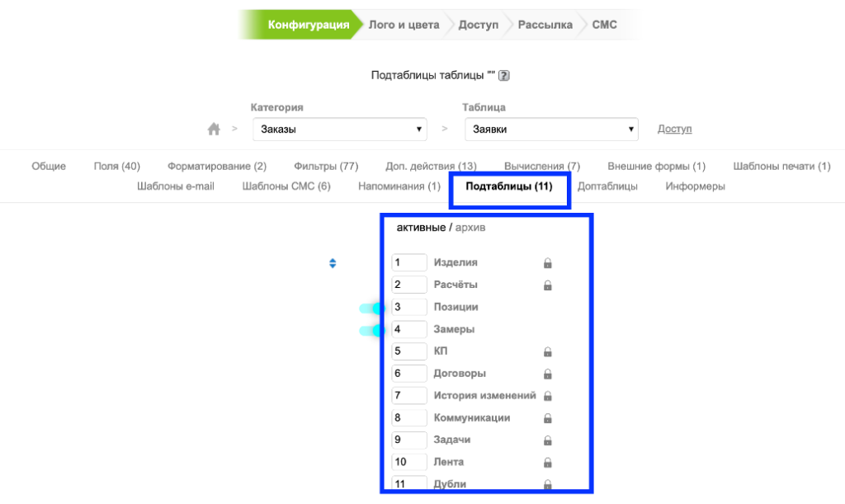Switch to the Поля (40) tab
This screenshot has height=504, width=845.
point(116,167)
